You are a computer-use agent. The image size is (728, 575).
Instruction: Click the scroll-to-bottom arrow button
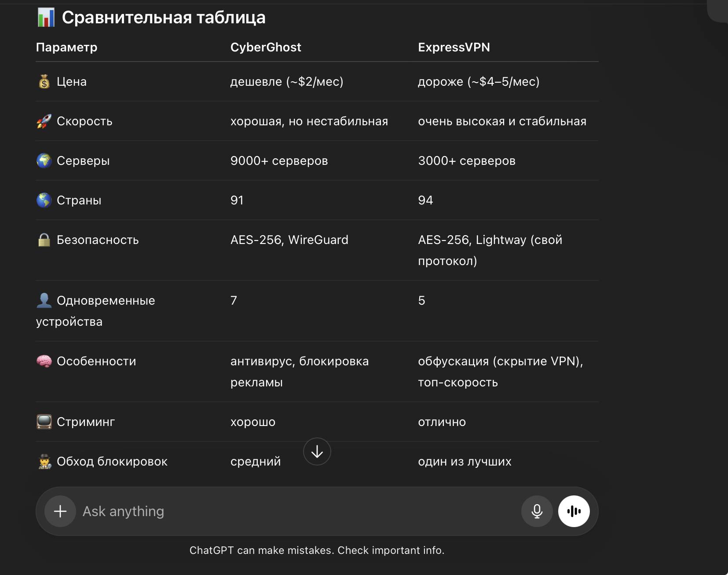point(317,451)
